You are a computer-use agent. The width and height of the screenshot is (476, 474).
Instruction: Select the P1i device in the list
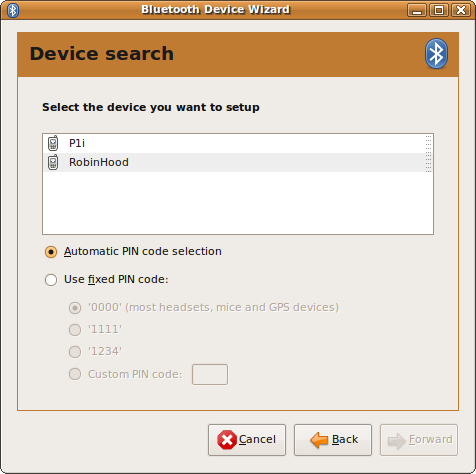pyautogui.click(x=238, y=143)
